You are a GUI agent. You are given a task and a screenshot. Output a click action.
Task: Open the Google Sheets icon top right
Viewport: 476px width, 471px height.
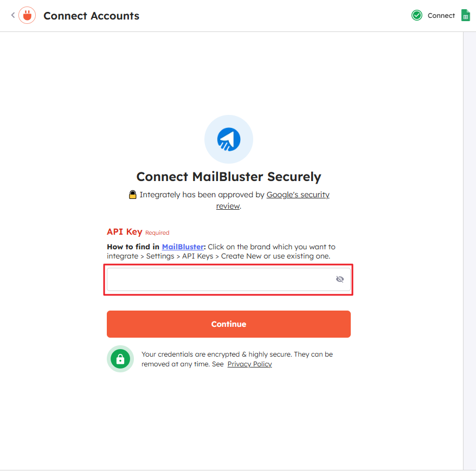click(x=465, y=15)
